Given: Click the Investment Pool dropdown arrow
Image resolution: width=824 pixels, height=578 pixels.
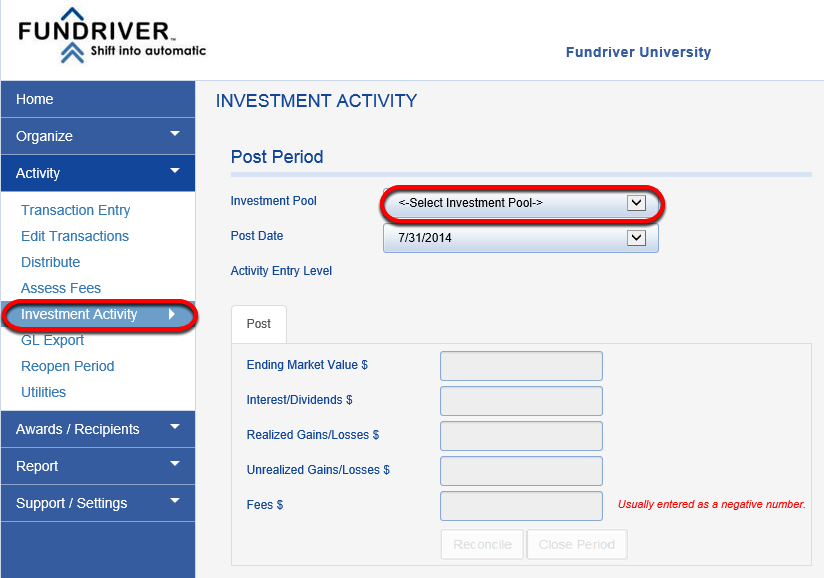Looking at the screenshot, I should pyautogui.click(x=636, y=203).
